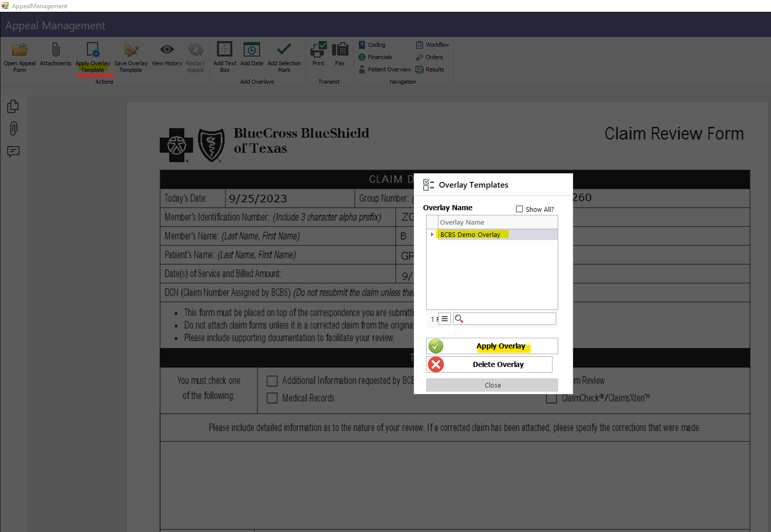Click the Date(s) of Service and Billed Amount label
The height and width of the screenshot is (532, 771).
tap(223, 274)
